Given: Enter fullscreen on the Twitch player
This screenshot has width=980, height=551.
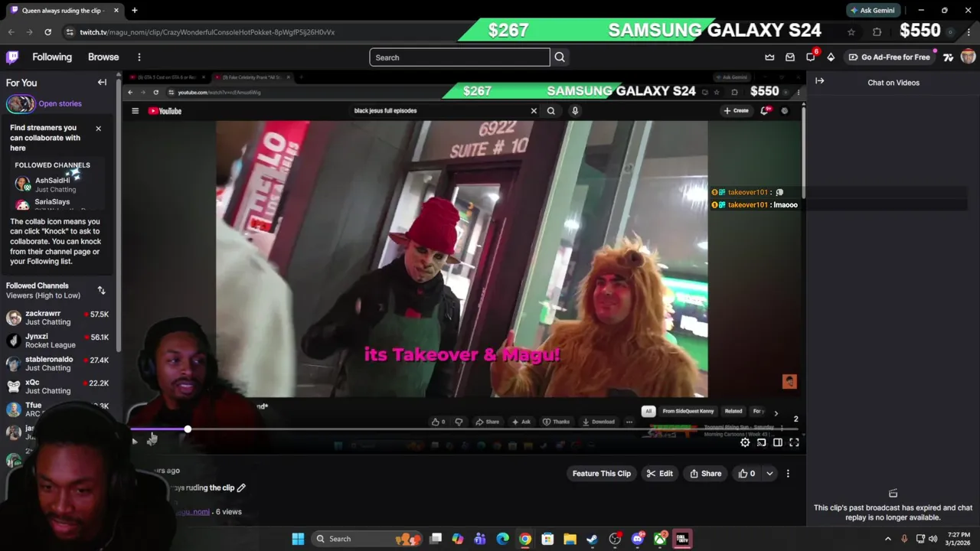Looking at the screenshot, I should click(x=794, y=442).
